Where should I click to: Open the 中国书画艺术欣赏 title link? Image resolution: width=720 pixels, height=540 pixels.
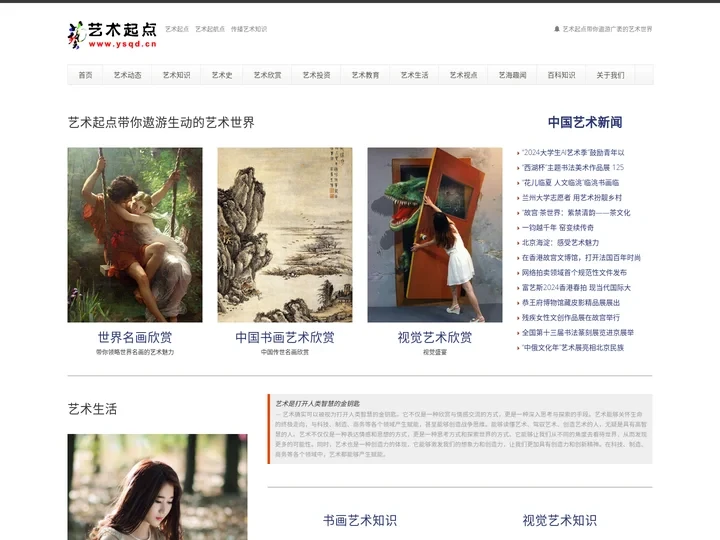tap(285, 338)
